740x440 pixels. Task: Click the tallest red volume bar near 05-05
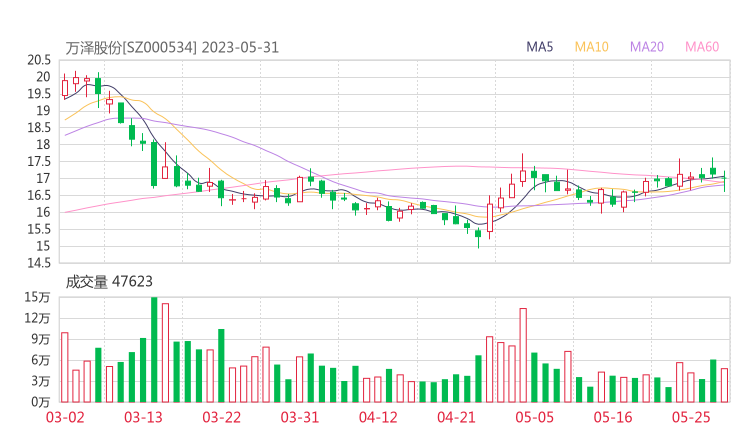(x=523, y=355)
